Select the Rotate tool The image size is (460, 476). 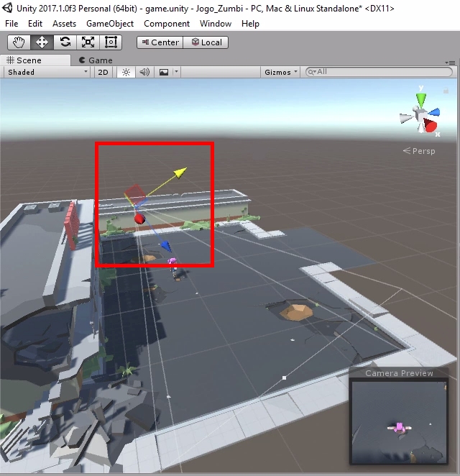click(x=65, y=42)
